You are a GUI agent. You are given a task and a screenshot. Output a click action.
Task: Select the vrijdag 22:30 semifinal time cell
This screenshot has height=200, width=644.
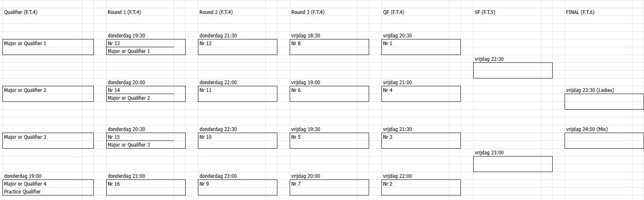pyautogui.click(x=489, y=59)
